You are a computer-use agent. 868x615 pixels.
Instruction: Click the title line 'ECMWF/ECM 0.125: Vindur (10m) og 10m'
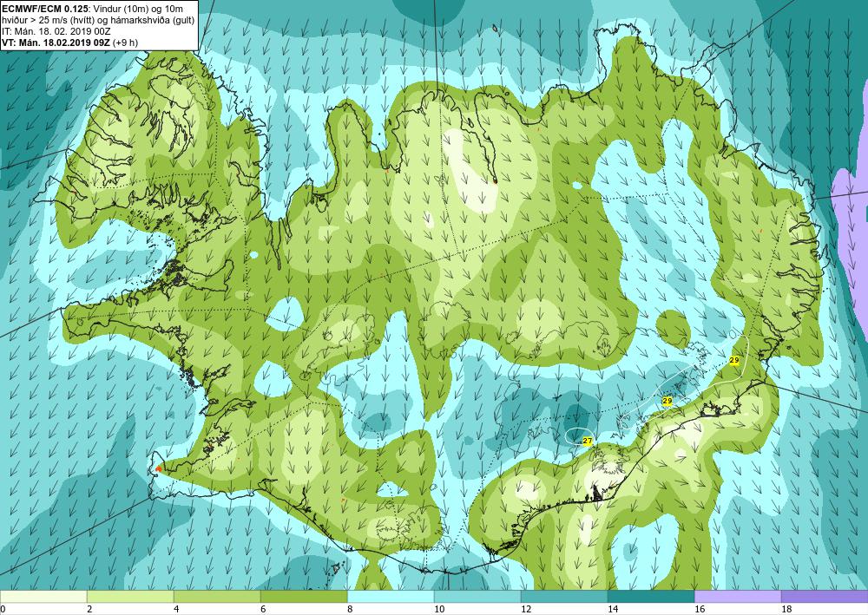coord(93,9)
